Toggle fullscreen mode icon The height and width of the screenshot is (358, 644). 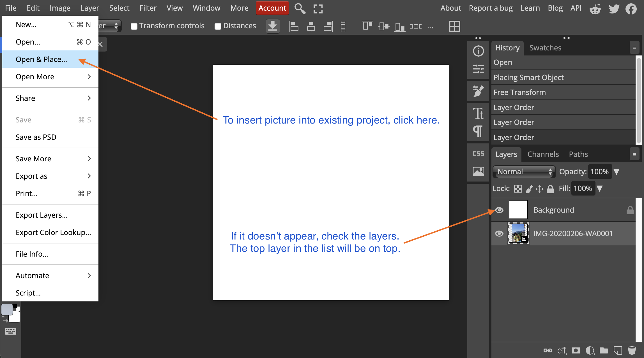pos(318,8)
